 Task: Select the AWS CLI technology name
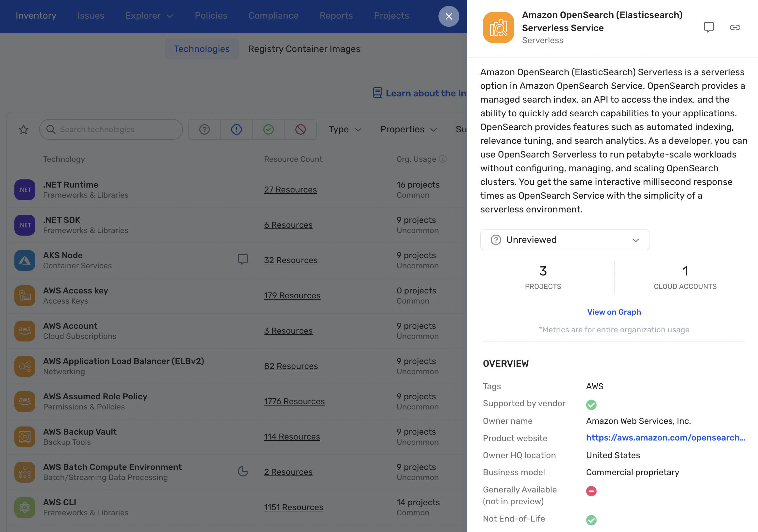60,503
